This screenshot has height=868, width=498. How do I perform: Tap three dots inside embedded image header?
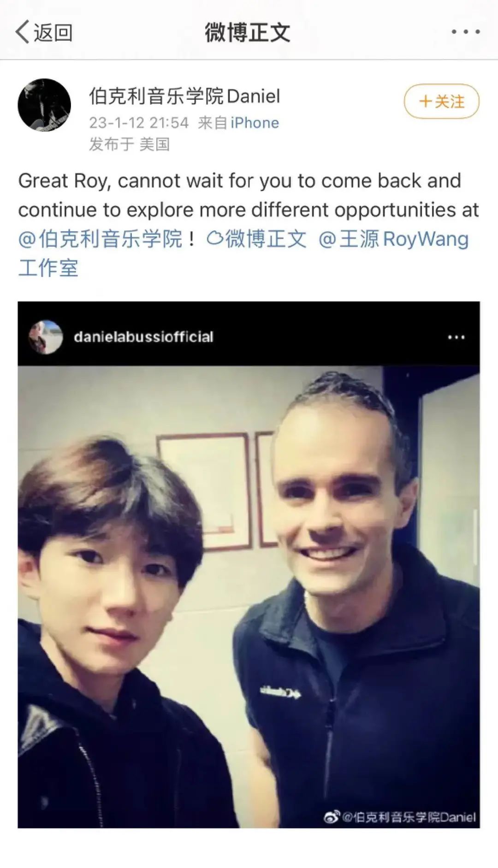[456, 337]
